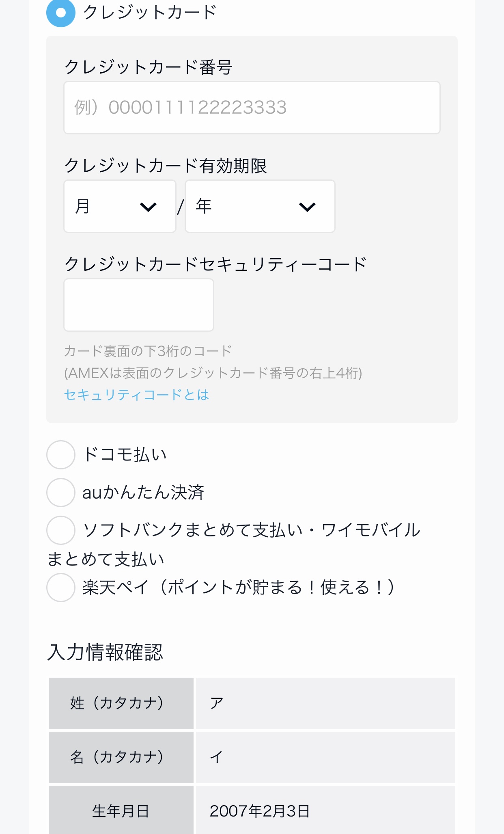Click the 生年月日 value 2007年2月3日
504x834 pixels.
260,811
